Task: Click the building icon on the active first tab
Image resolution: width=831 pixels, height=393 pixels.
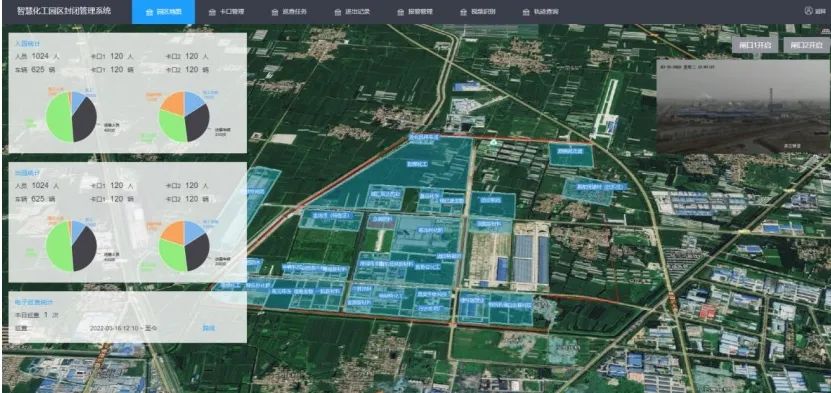Action: pyautogui.click(x=149, y=12)
